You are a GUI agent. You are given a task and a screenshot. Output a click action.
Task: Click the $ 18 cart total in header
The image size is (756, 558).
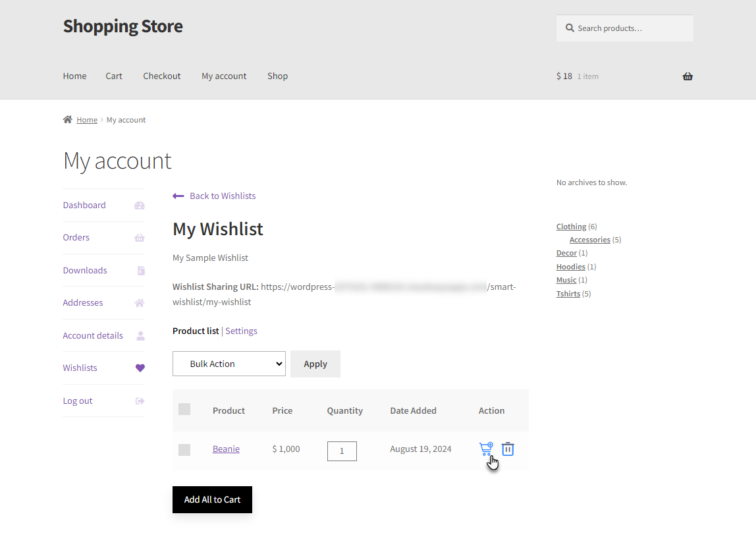coord(564,76)
